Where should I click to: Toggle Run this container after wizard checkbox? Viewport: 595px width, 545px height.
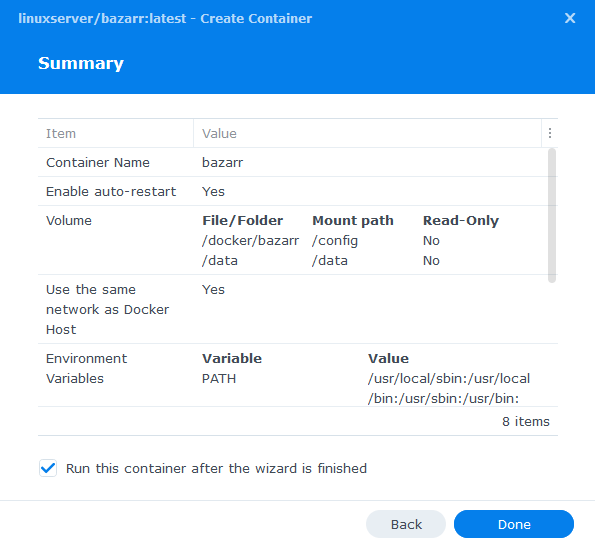48,468
